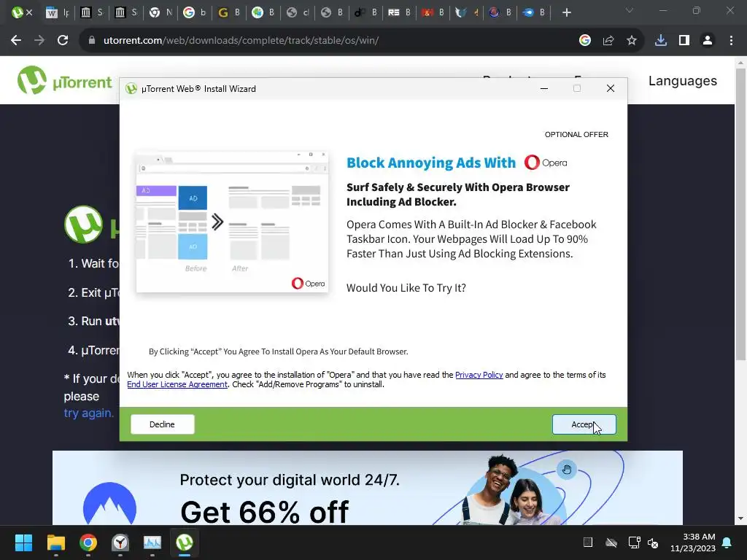747x560 pixels.
Task: Click the Accept button in the install wizard
Action: click(584, 424)
